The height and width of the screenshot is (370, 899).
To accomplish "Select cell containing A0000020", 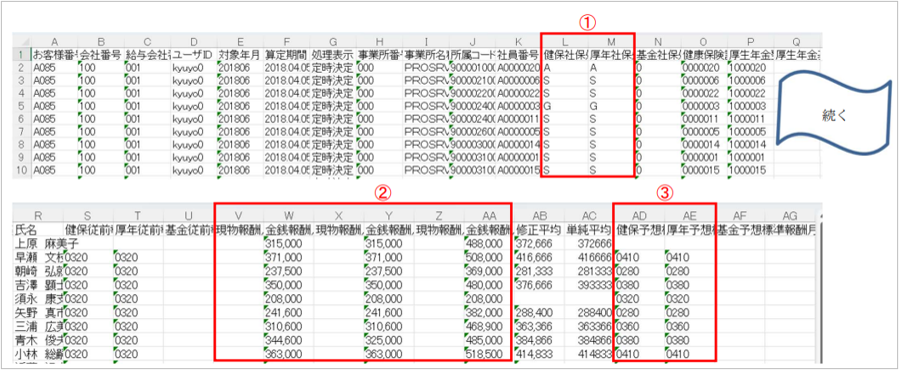I will [518, 68].
